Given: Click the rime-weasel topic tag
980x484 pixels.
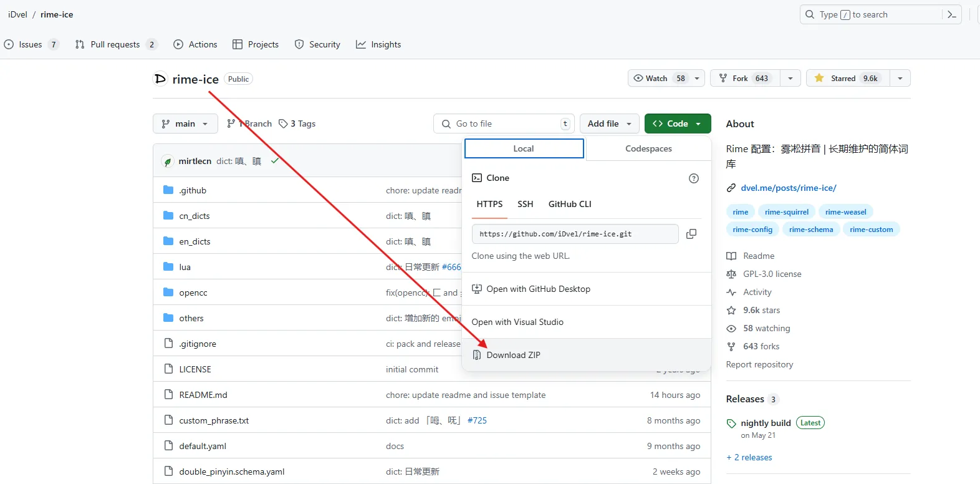Looking at the screenshot, I should coord(846,212).
